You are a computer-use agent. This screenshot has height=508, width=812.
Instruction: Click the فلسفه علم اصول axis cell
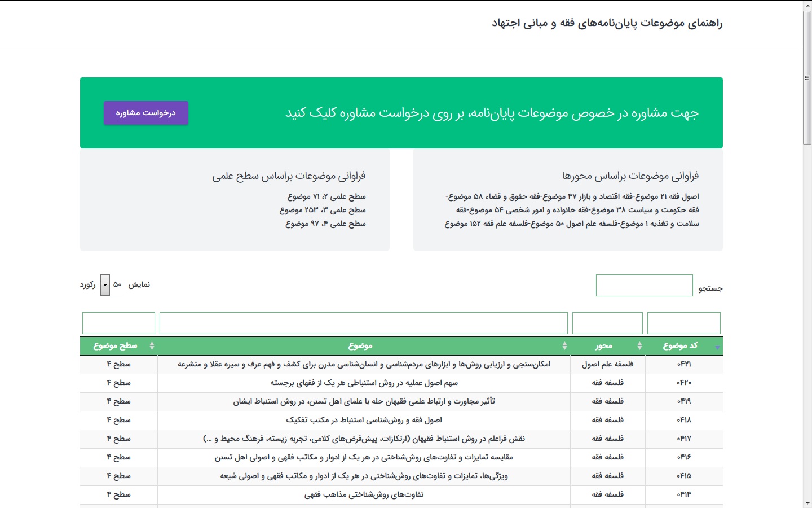[608, 365]
